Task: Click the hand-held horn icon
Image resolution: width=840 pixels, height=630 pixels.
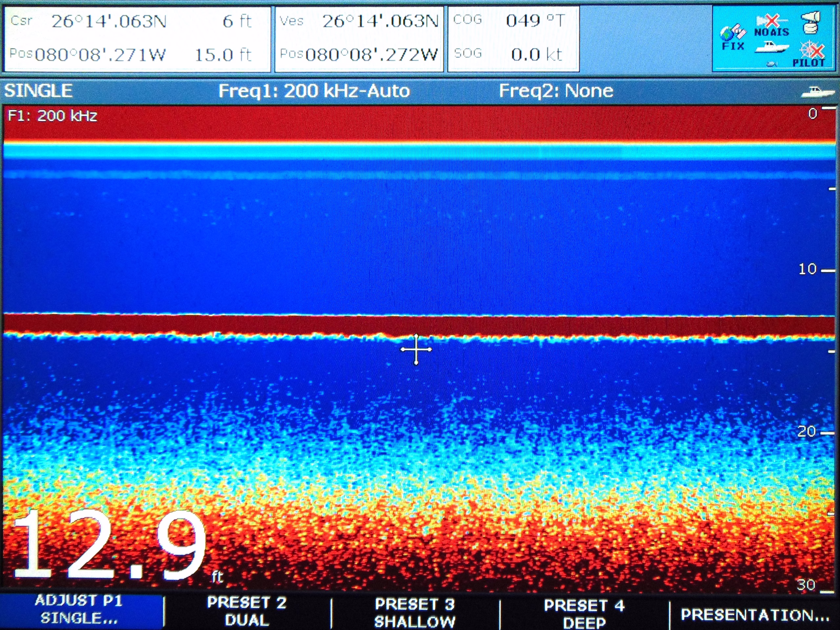Action: (x=811, y=22)
